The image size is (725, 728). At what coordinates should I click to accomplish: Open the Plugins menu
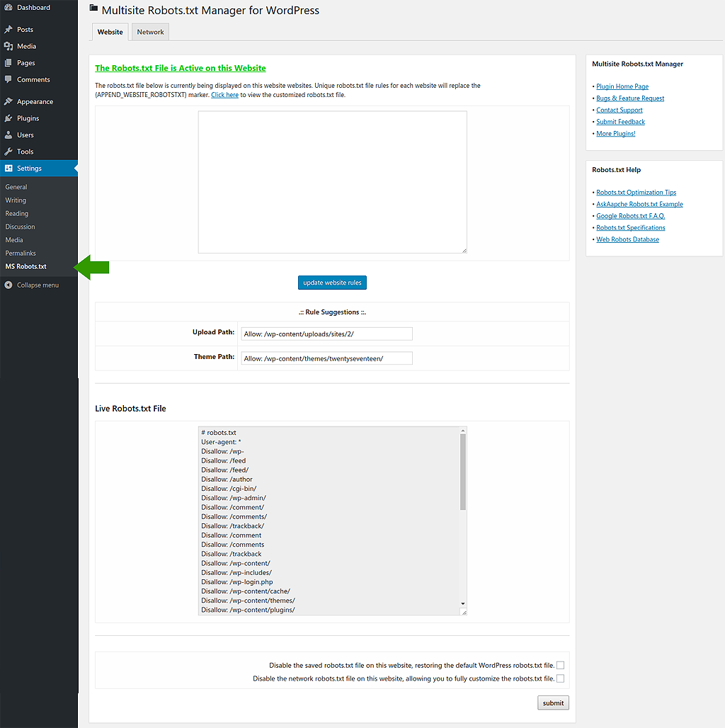pos(28,118)
